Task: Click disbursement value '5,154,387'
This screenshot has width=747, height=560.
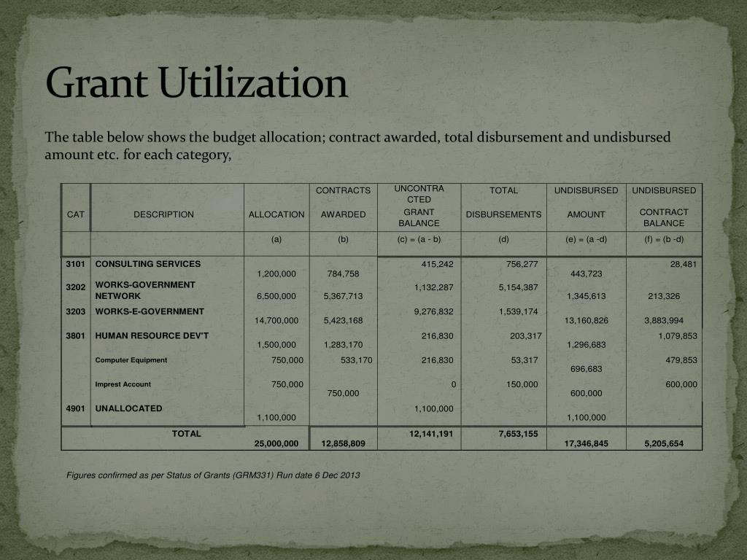Action: (x=519, y=287)
